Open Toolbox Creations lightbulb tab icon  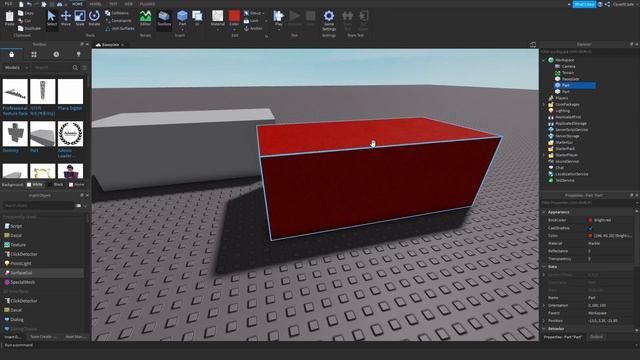(x=78, y=54)
